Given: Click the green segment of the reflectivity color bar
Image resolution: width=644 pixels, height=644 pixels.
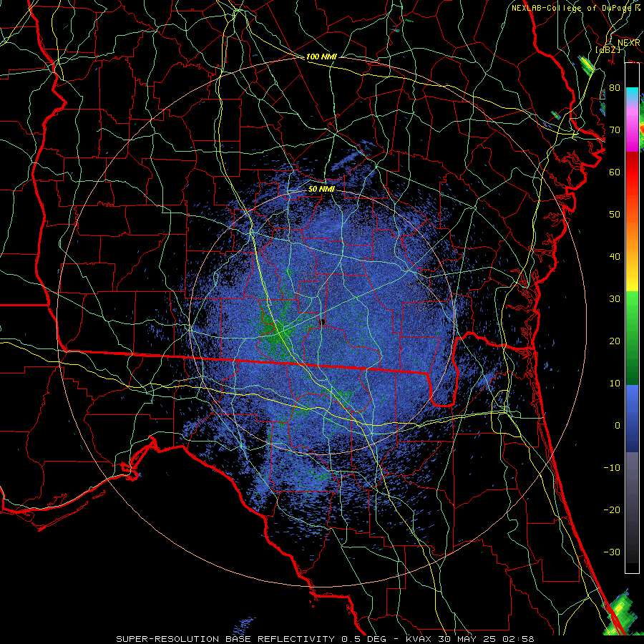Looking at the screenshot, I should pos(632,338).
